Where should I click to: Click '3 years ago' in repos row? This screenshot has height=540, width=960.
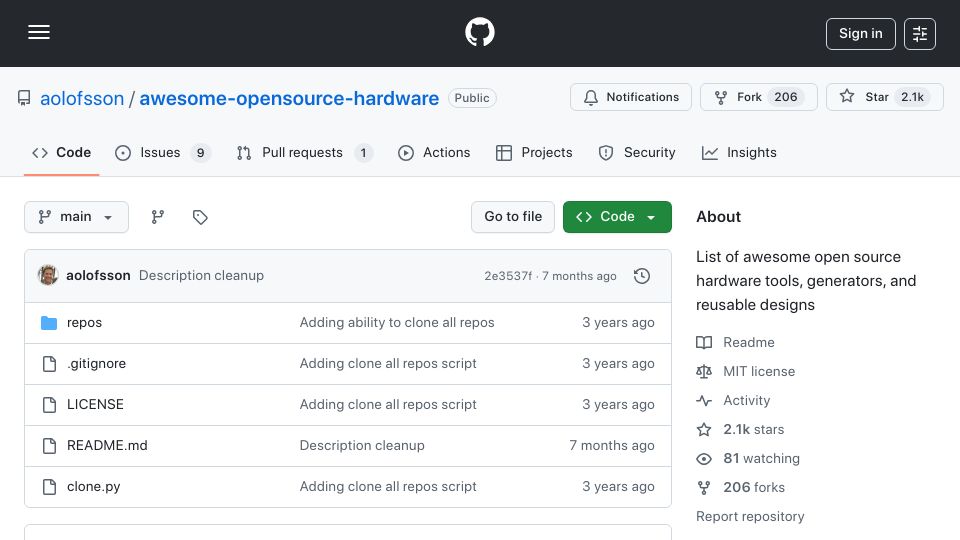618,323
